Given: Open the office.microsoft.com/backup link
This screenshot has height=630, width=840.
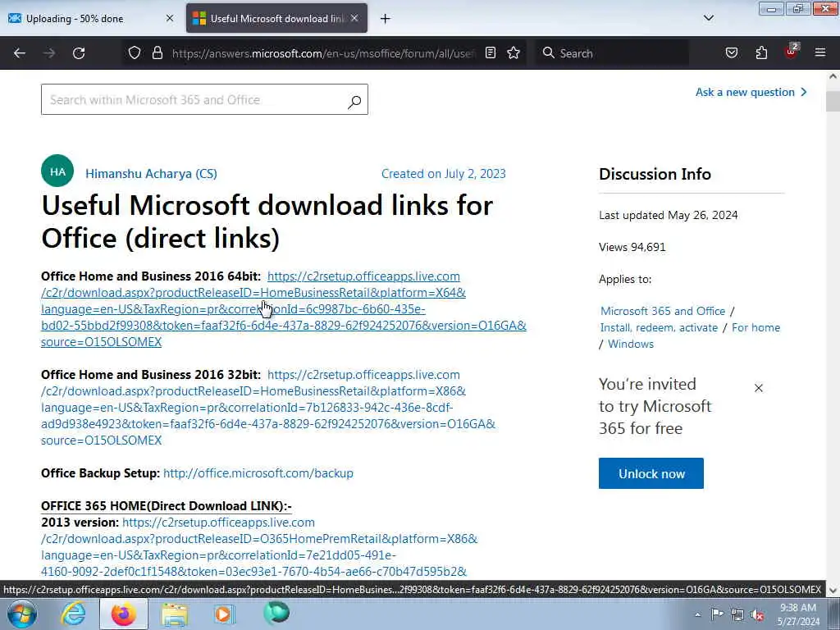Looking at the screenshot, I should (x=258, y=473).
